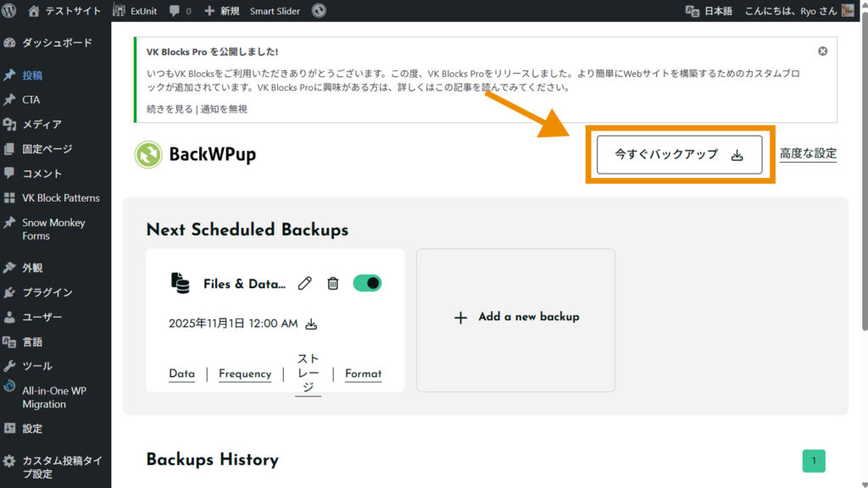Click the comments bubble icon in the admin bar
This screenshot has width=868, height=488.
click(x=174, y=11)
